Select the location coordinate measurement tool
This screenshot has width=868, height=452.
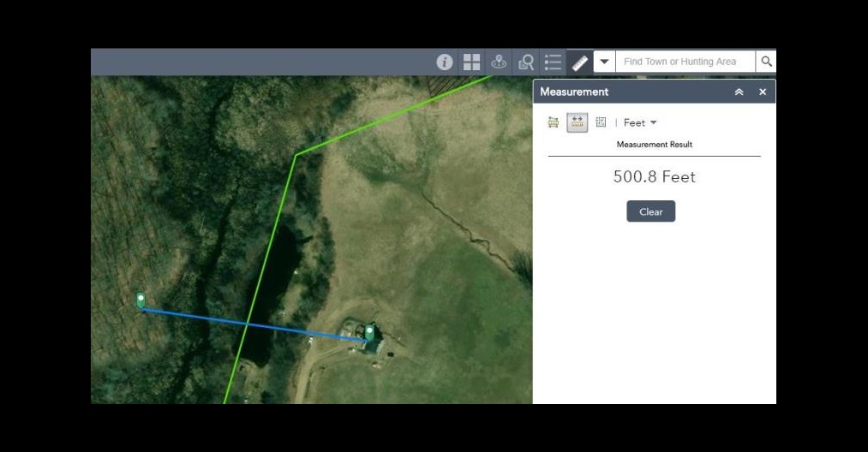point(601,122)
